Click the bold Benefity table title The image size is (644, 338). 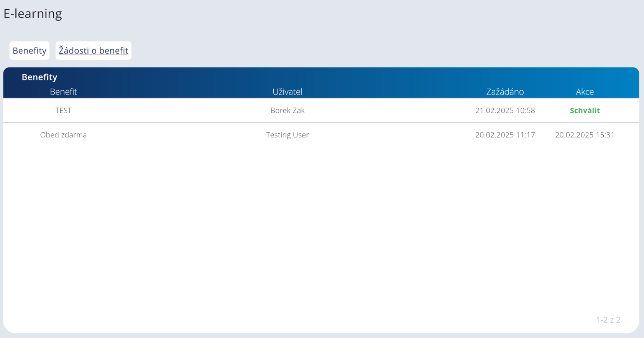point(39,77)
